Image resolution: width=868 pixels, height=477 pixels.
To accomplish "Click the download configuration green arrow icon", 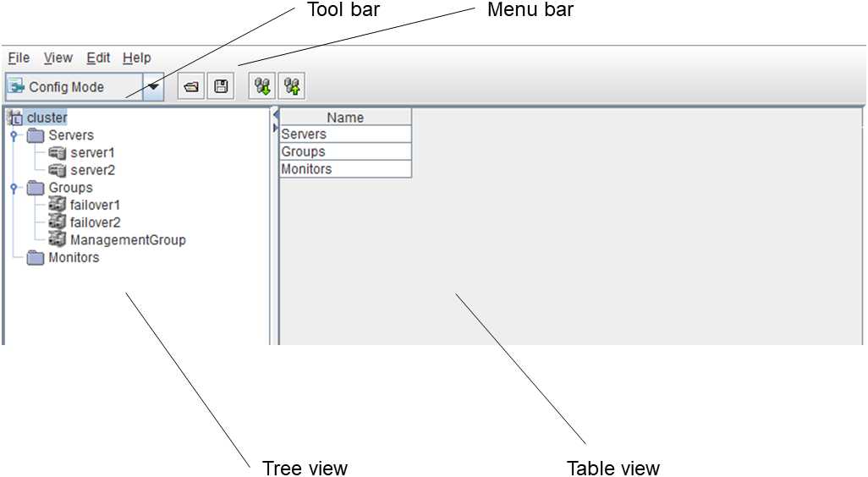I will point(263,86).
